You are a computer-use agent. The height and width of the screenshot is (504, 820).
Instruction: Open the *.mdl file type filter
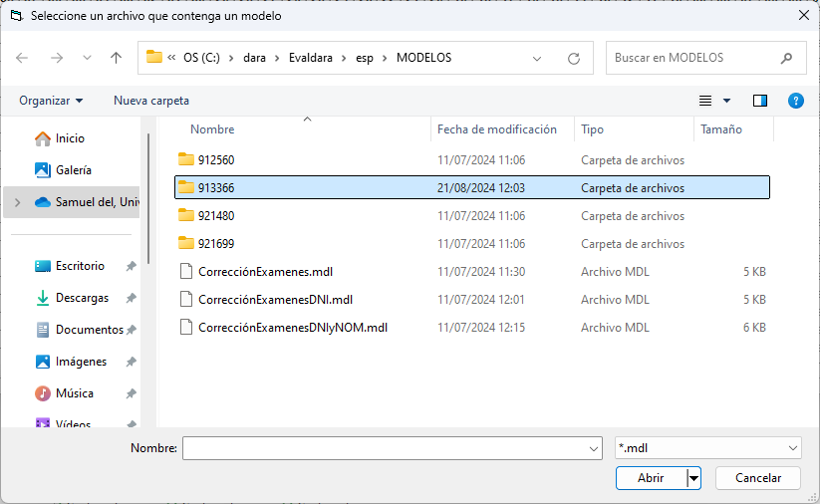[x=708, y=448]
